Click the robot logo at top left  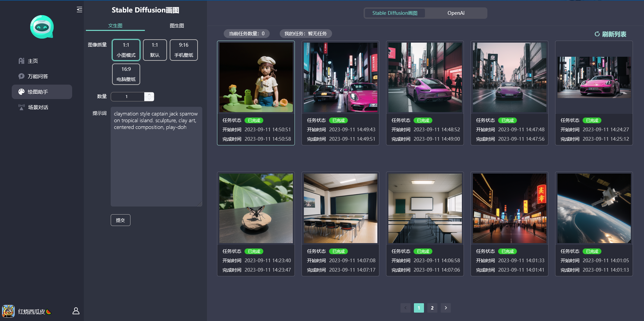tap(42, 27)
